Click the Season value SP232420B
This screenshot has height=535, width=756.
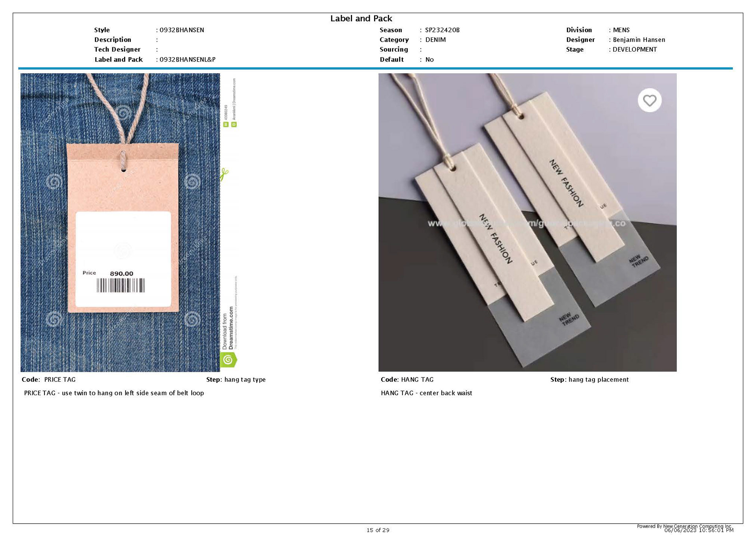coord(442,30)
